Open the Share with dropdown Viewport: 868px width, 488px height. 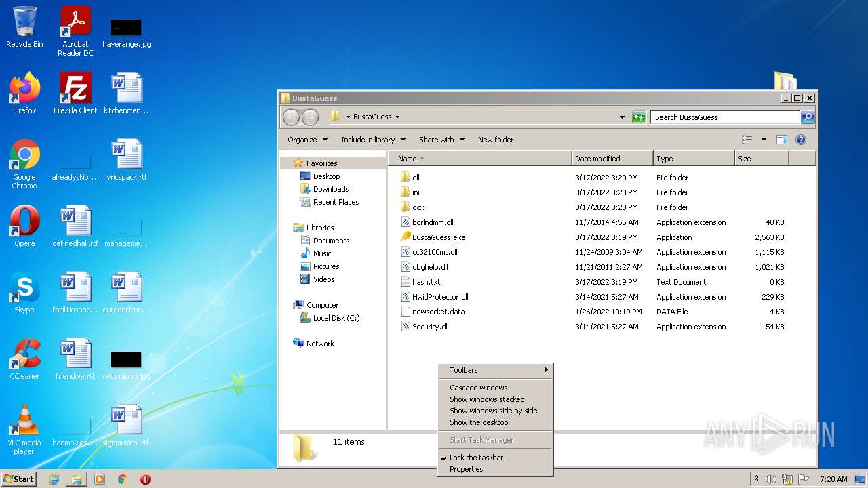point(441,140)
